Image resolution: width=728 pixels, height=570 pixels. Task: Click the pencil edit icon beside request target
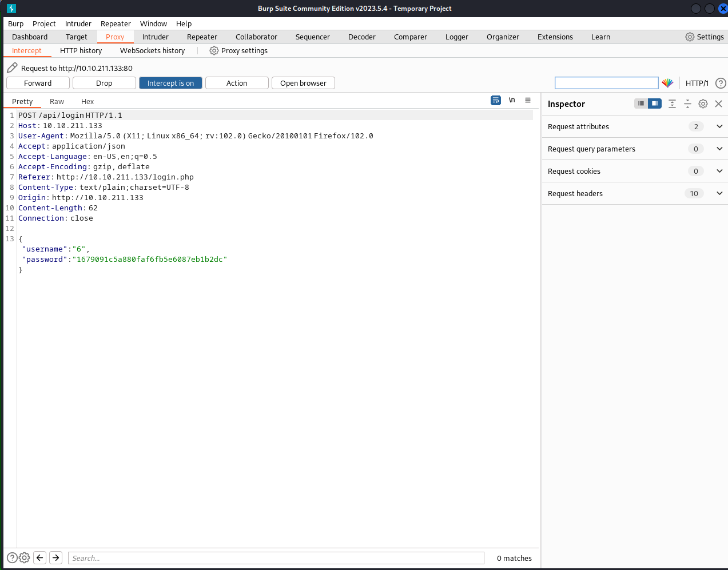point(12,68)
